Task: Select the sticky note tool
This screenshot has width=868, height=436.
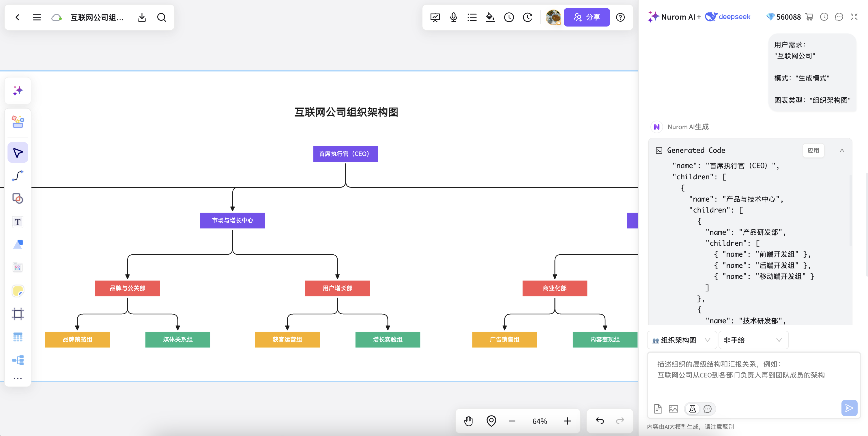Action: 18,291
